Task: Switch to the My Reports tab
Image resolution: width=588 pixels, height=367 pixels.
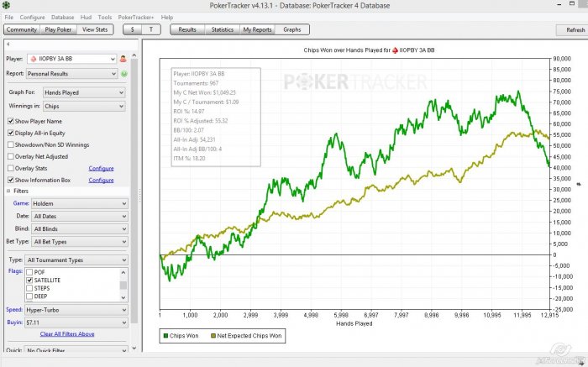Action: click(x=257, y=29)
